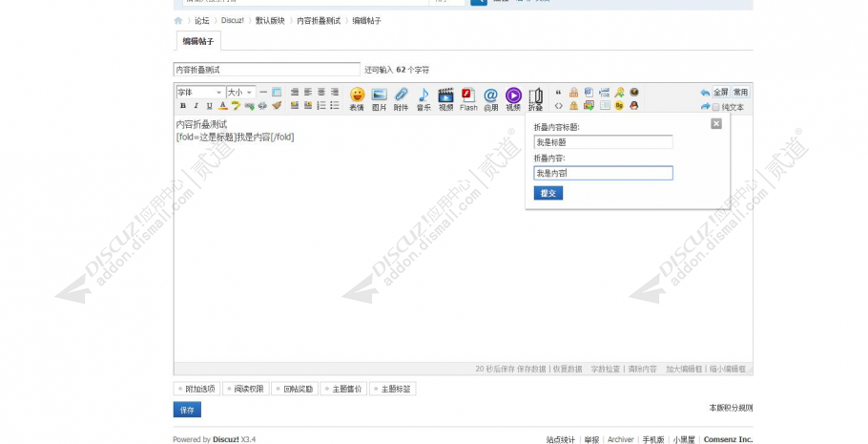
Task: Expand the 主题标签 section
Action: pyautogui.click(x=392, y=390)
